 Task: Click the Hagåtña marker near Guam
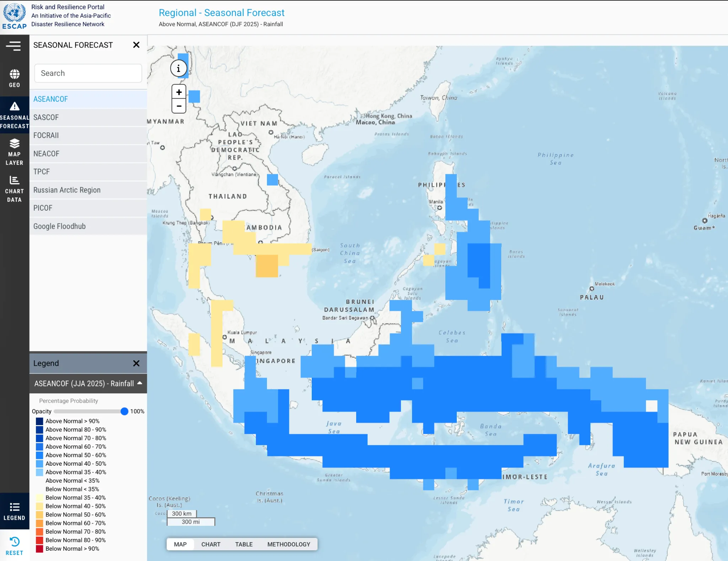click(705, 221)
